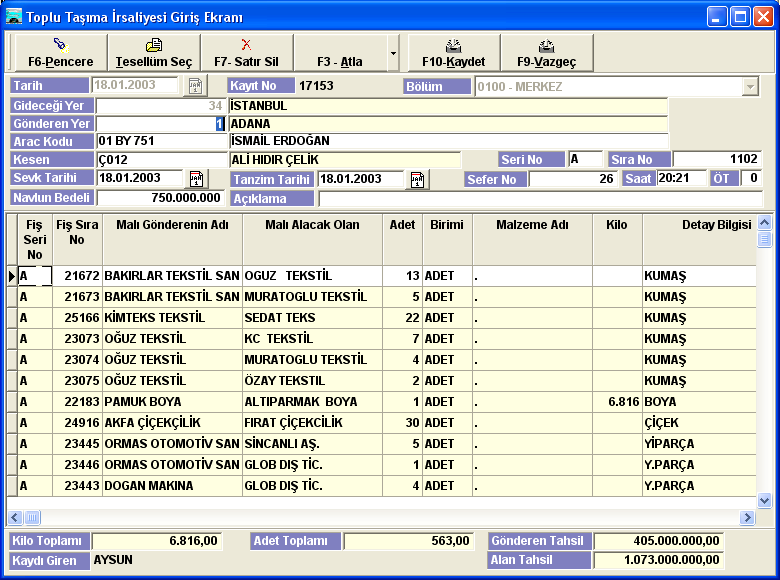Click the Alan Tahsil value field
This screenshot has width=780, height=580.
(659, 560)
